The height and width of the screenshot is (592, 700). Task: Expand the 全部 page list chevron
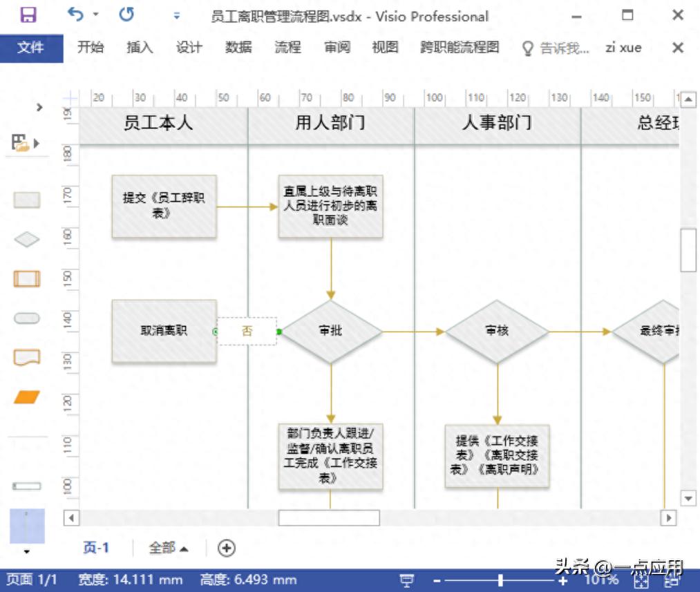click(182, 548)
